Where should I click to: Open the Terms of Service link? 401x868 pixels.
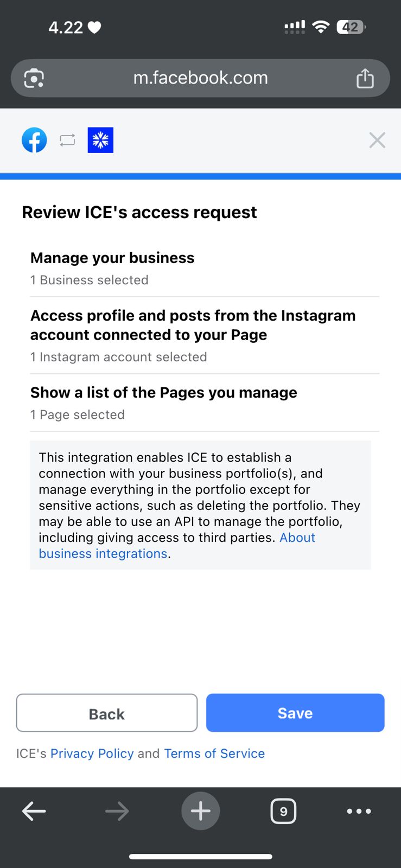pyautogui.click(x=214, y=754)
